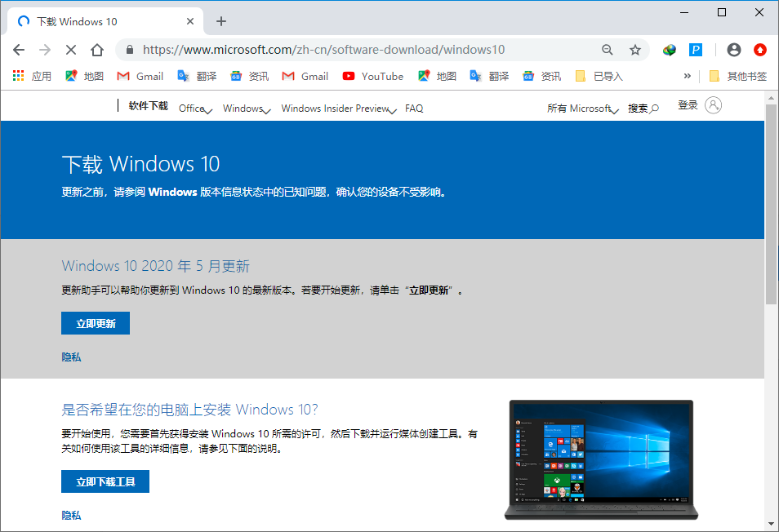View site info via the padlock icon
The height and width of the screenshot is (532, 779).
pos(130,50)
